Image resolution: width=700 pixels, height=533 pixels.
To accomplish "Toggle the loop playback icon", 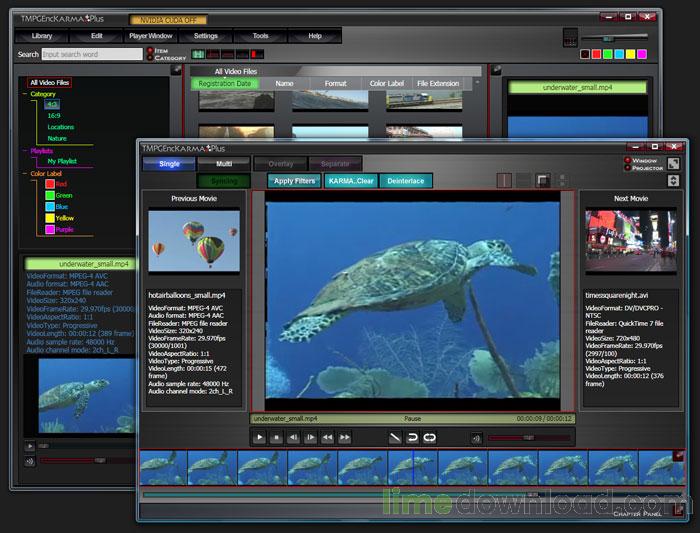I will coord(429,437).
